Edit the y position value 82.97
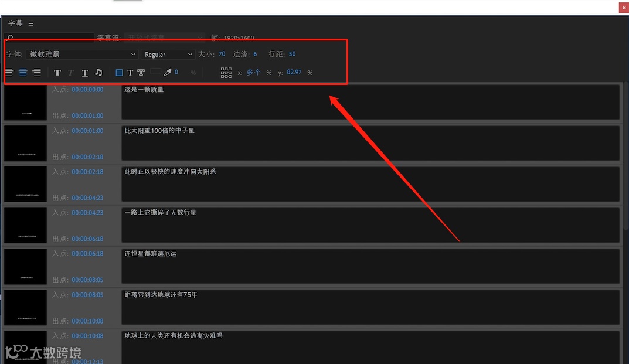This screenshot has width=629, height=364. click(294, 72)
